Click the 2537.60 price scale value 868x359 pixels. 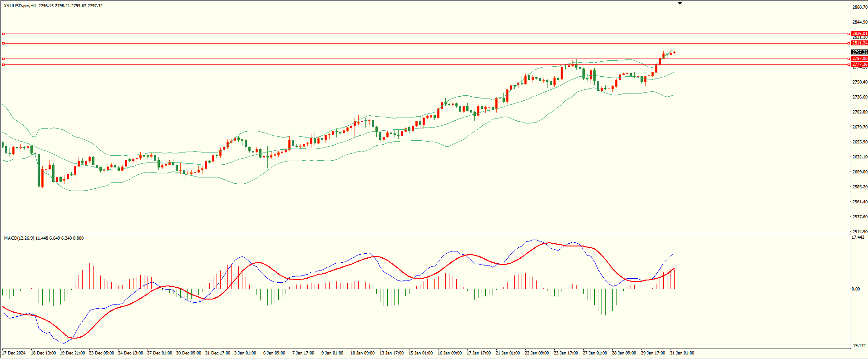coord(860,217)
